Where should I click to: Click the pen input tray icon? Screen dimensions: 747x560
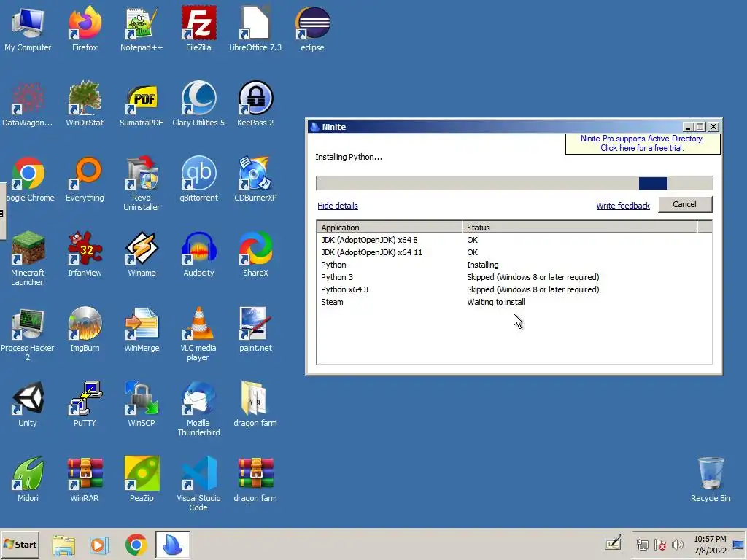[614, 542]
